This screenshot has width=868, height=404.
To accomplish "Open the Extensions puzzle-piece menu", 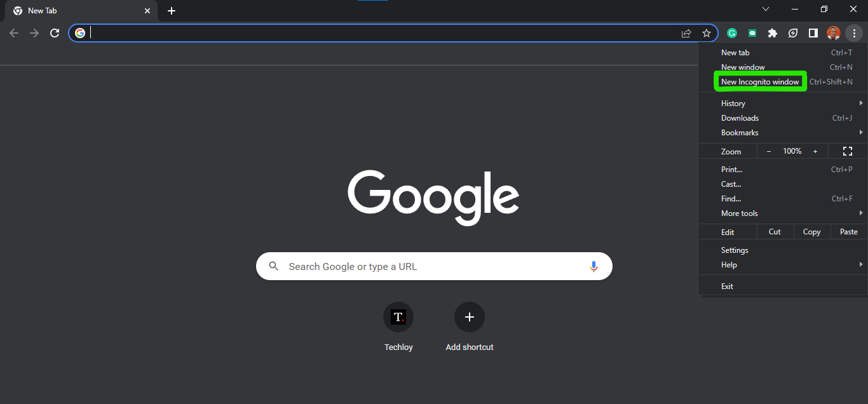I will (773, 33).
